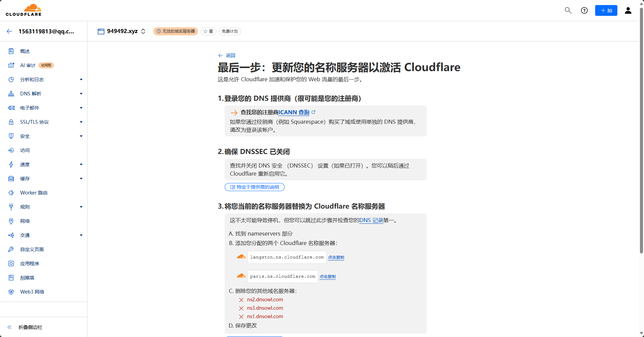644x337 pixels.
Task: Expand the 交通 section arrow
Action: point(81,235)
